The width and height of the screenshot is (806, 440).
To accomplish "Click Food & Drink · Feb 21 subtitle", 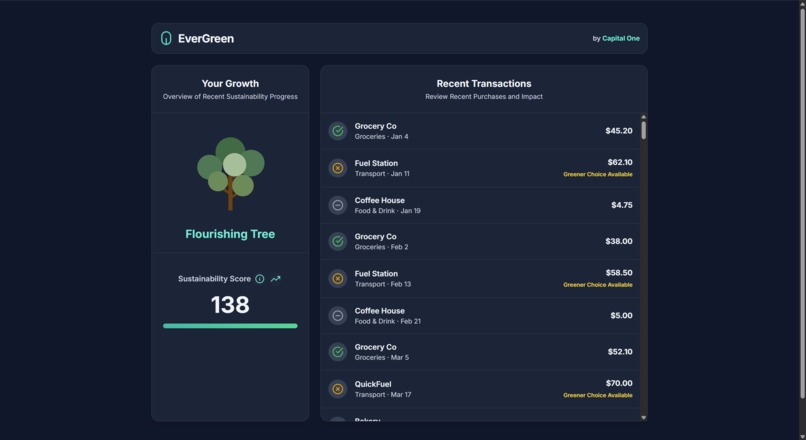I will pyautogui.click(x=388, y=321).
